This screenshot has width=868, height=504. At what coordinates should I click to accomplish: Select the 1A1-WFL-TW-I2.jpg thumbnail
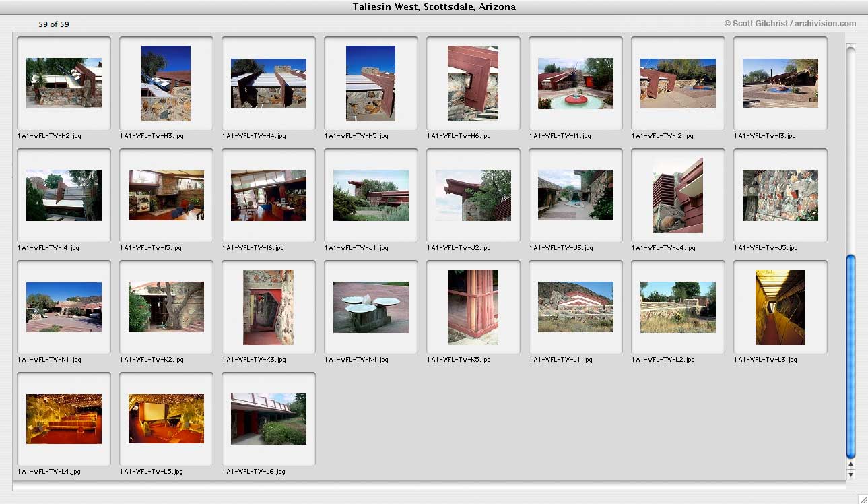click(x=678, y=83)
